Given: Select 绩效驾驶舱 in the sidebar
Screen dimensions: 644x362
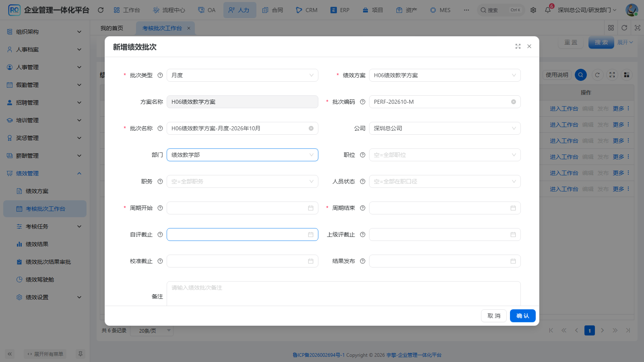Looking at the screenshot, I should (x=45, y=280).
